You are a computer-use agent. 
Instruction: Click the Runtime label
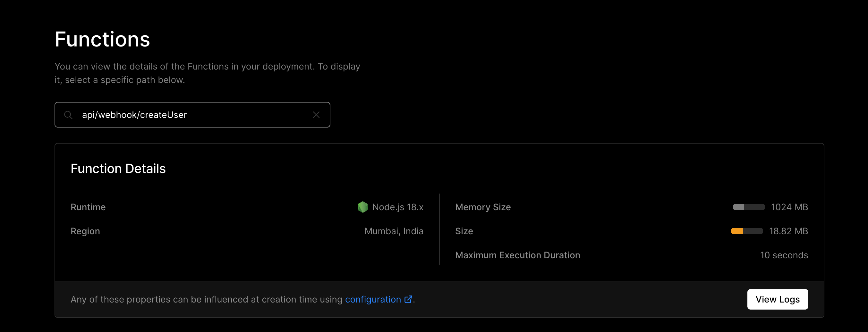click(x=88, y=207)
